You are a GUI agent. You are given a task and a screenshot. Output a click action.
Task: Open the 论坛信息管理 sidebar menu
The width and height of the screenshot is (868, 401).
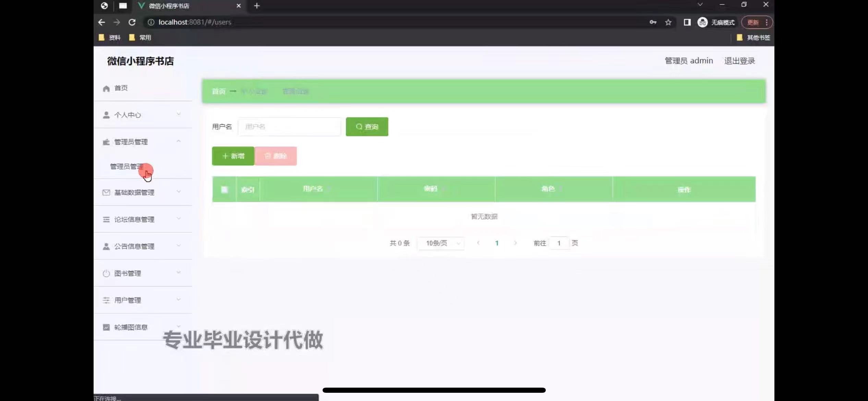tap(143, 219)
